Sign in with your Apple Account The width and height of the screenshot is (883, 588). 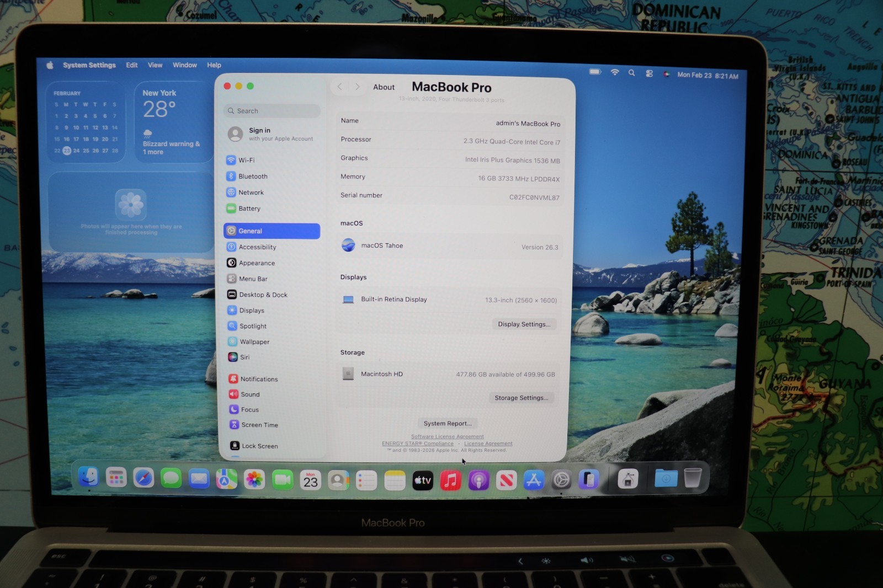(272, 134)
